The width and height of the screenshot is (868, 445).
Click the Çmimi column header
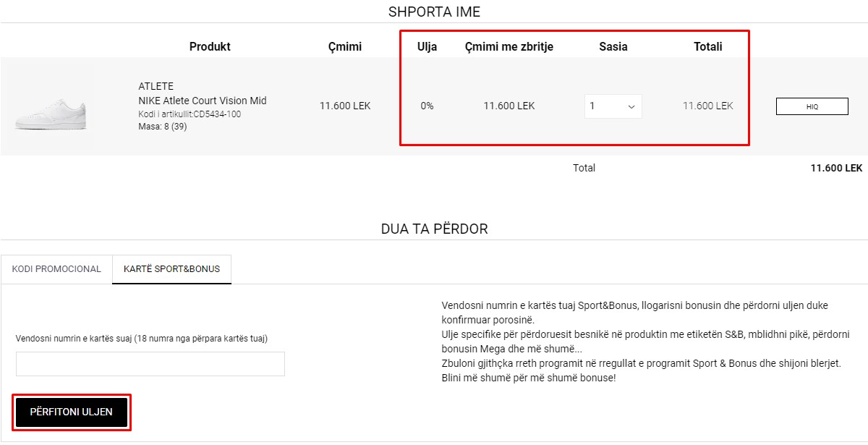pyautogui.click(x=345, y=46)
